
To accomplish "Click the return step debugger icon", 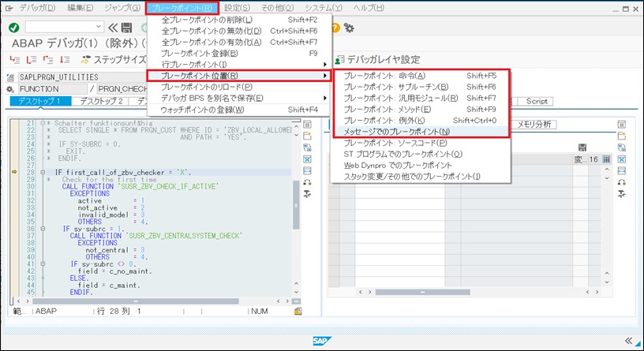I will (x=48, y=60).
